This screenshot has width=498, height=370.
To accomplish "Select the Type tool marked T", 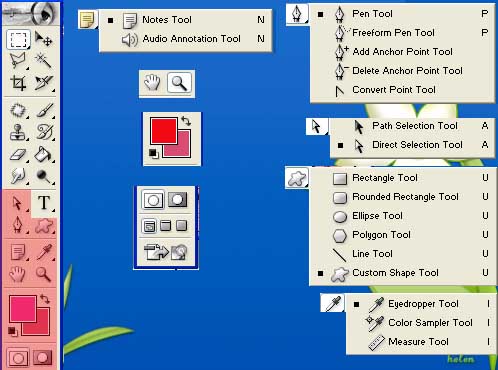I will 44,203.
